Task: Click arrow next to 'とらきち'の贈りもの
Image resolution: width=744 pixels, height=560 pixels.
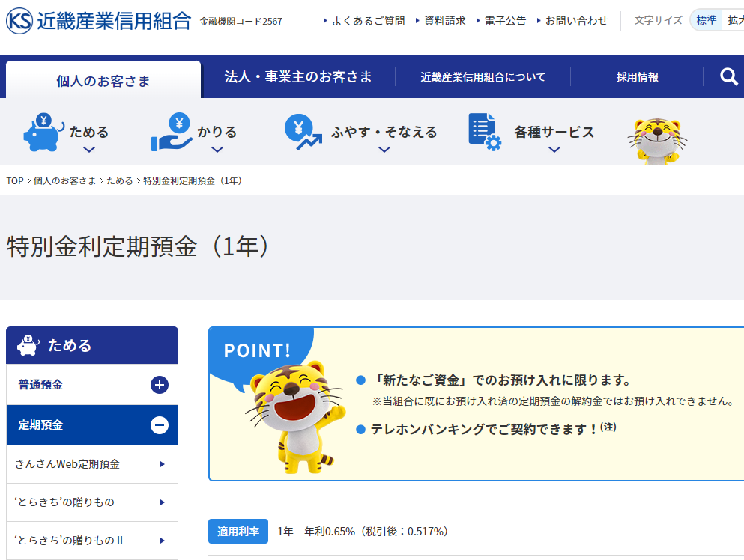Action: [163, 502]
